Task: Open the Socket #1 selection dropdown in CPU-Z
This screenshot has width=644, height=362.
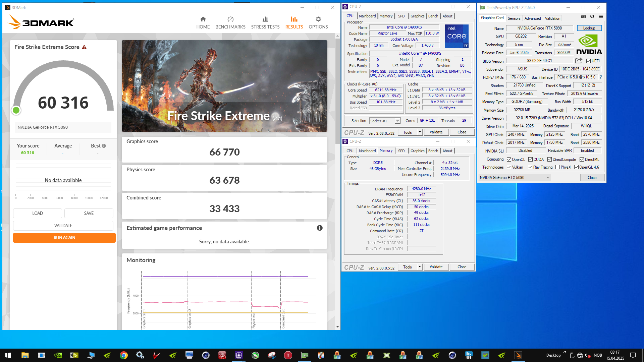Action: pyautogui.click(x=385, y=121)
